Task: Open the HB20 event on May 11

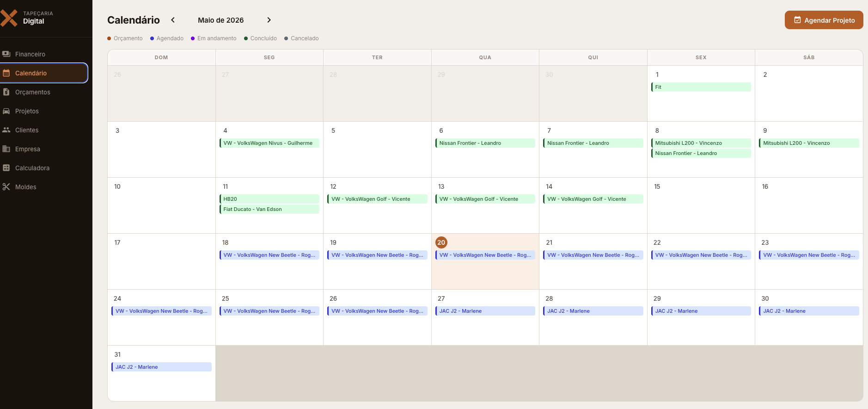Action: coord(269,199)
